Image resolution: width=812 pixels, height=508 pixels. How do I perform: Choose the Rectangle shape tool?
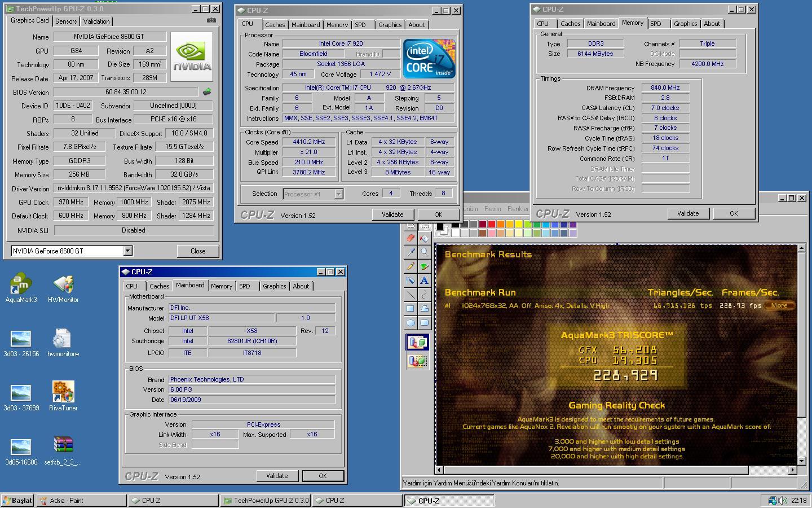coord(411,309)
